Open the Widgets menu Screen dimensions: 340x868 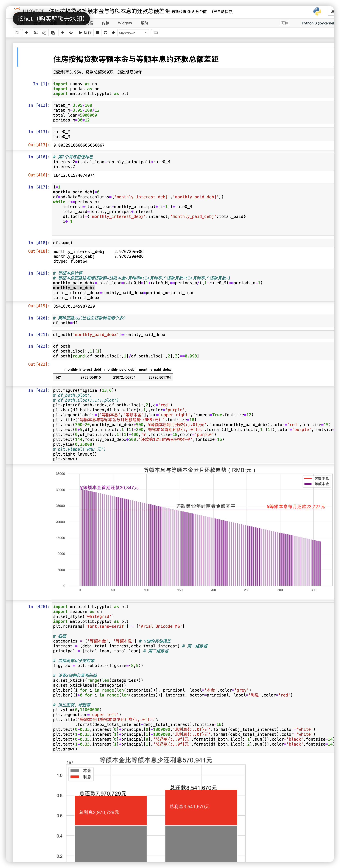(125, 23)
